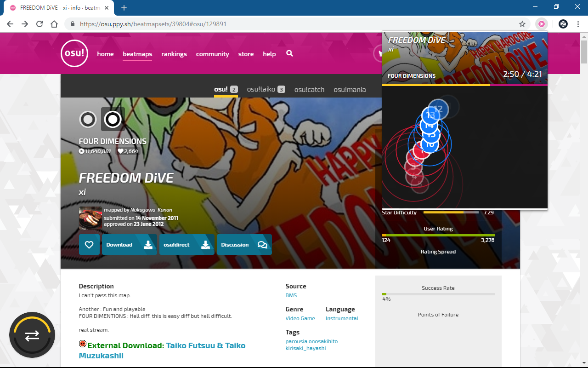This screenshot has width=588, height=368.
Task: Click the blue hit circle numbered 13 in preview
Action: [430, 115]
